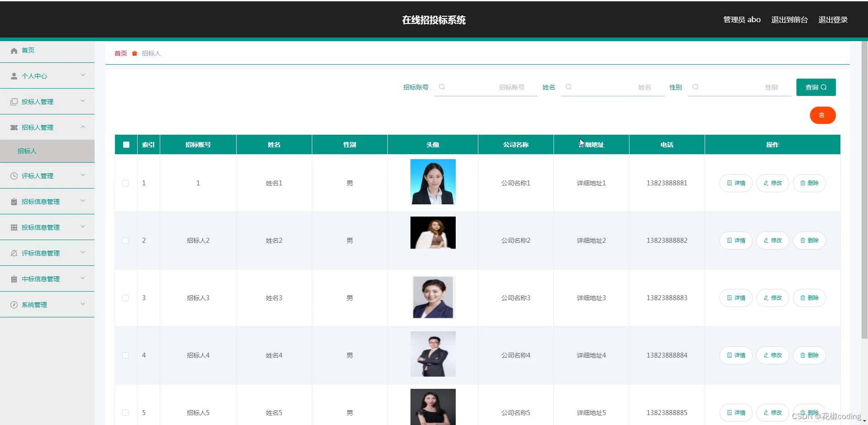The height and width of the screenshot is (425, 868).
Task: Select the 招标人 submenu item
Action: click(47, 151)
